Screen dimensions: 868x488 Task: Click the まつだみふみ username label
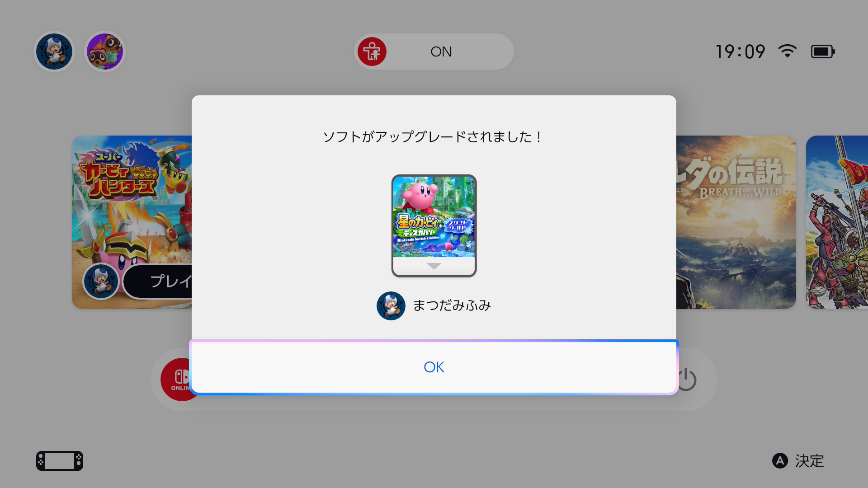452,306
